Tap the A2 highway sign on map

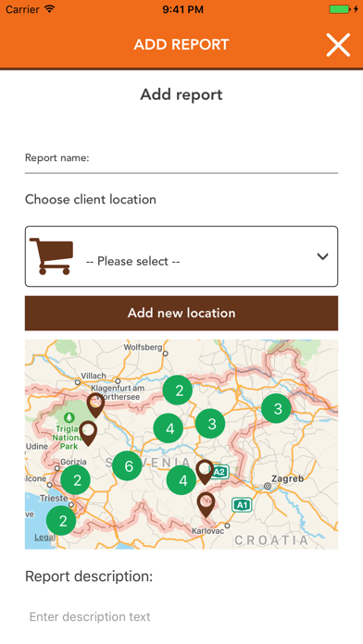tap(219, 472)
